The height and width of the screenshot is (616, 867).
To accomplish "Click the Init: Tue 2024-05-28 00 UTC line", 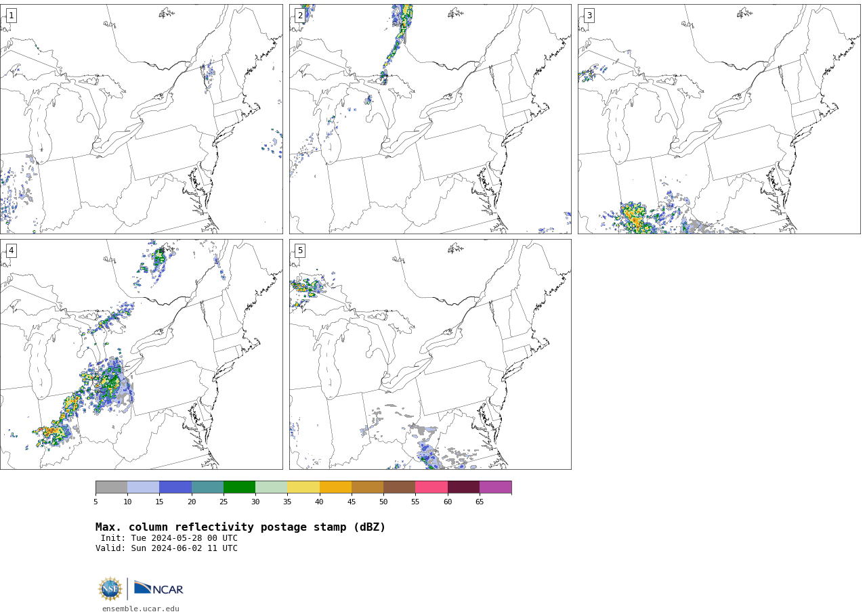I will [169, 538].
